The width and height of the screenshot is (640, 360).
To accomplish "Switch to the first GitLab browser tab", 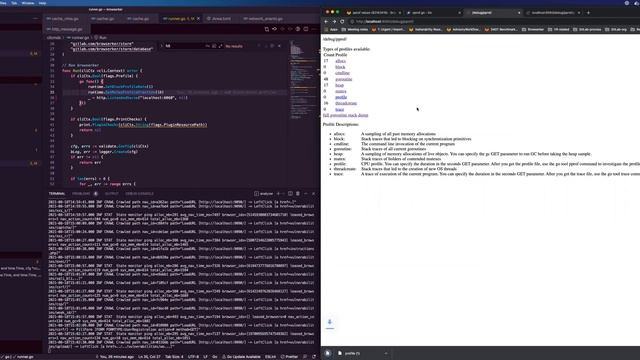I will [373, 13].
